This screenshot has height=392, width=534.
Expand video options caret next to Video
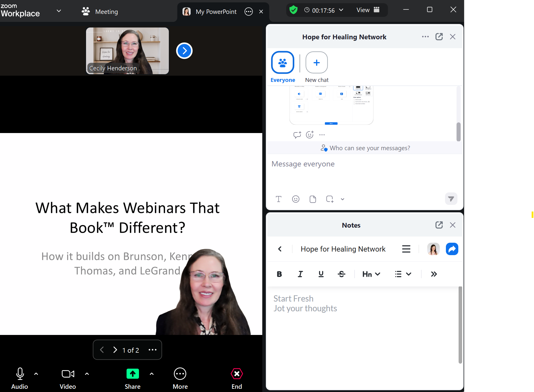click(x=87, y=374)
